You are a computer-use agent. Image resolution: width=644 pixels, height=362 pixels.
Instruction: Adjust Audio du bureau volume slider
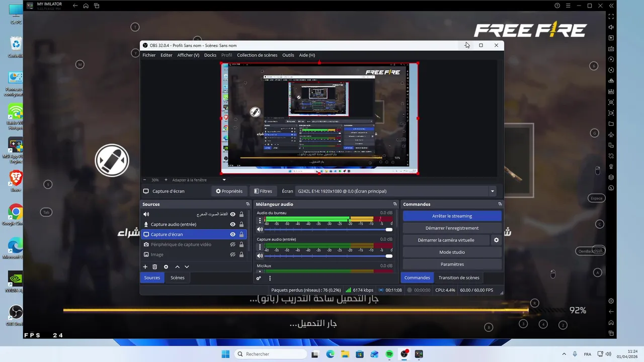coord(329,229)
